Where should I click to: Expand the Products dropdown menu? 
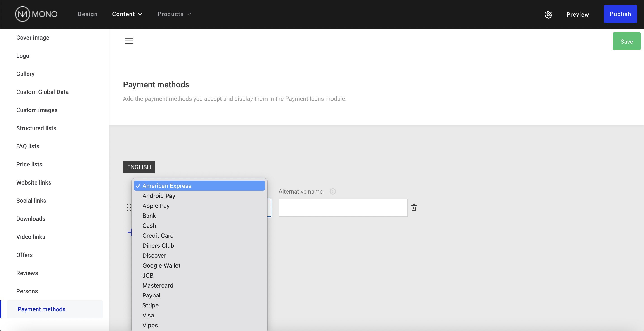[x=174, y=14]
